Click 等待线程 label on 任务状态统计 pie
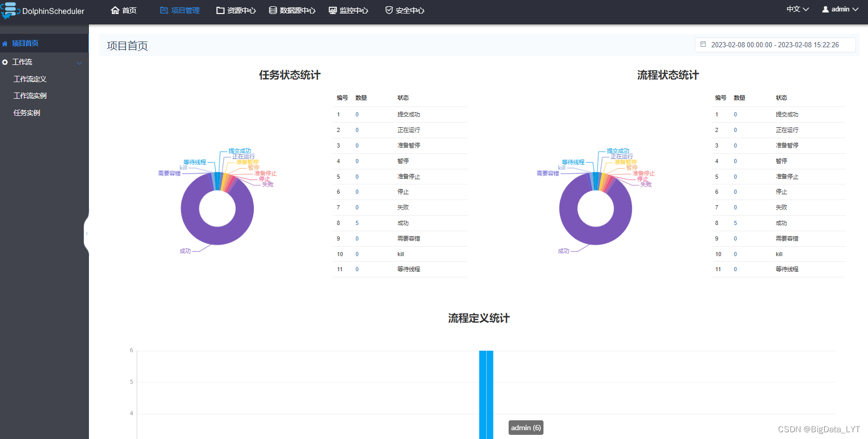Viewport: 868px width, 439px height. pos(195,162)
